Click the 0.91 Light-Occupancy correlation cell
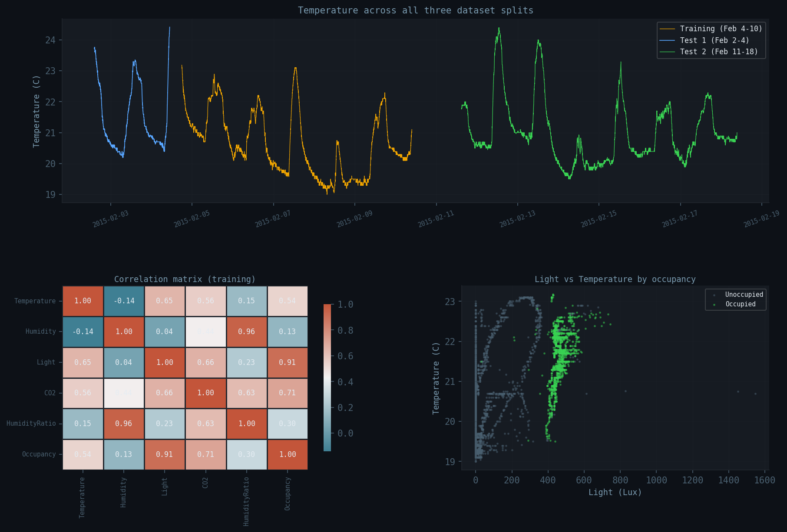 [288, 362]
